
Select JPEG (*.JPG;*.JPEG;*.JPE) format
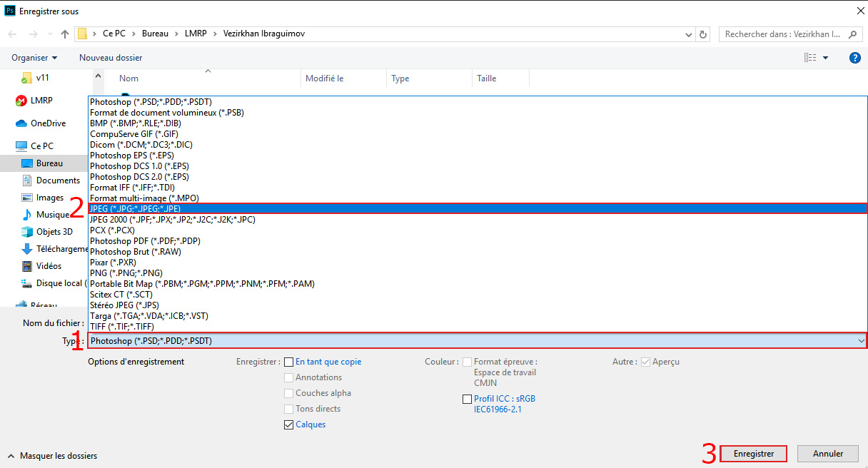(477, 209)
